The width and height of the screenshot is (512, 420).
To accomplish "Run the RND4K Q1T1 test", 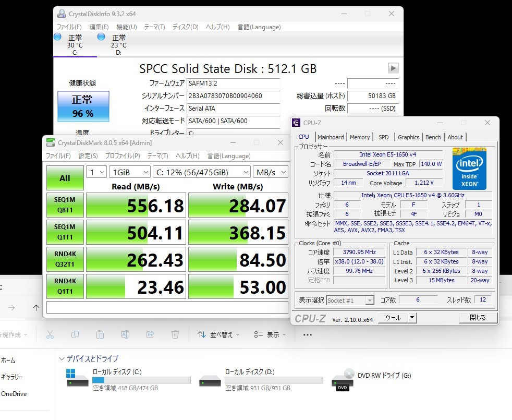I will (65, 286).
